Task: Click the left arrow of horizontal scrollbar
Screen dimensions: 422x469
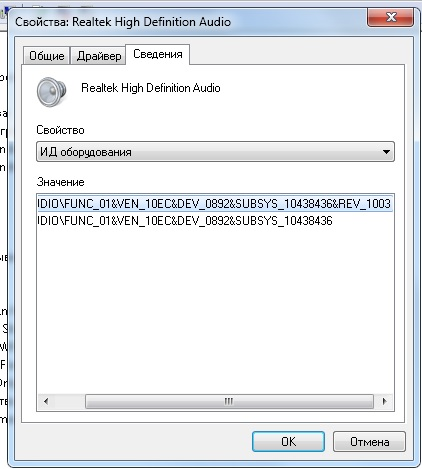Action: tap(46, 401)
